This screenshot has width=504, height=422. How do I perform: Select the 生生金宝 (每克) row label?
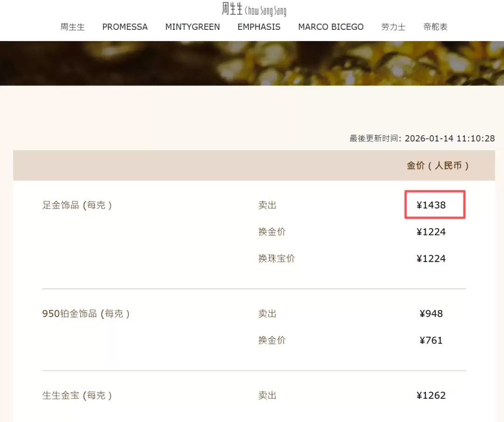click(77, 395)
